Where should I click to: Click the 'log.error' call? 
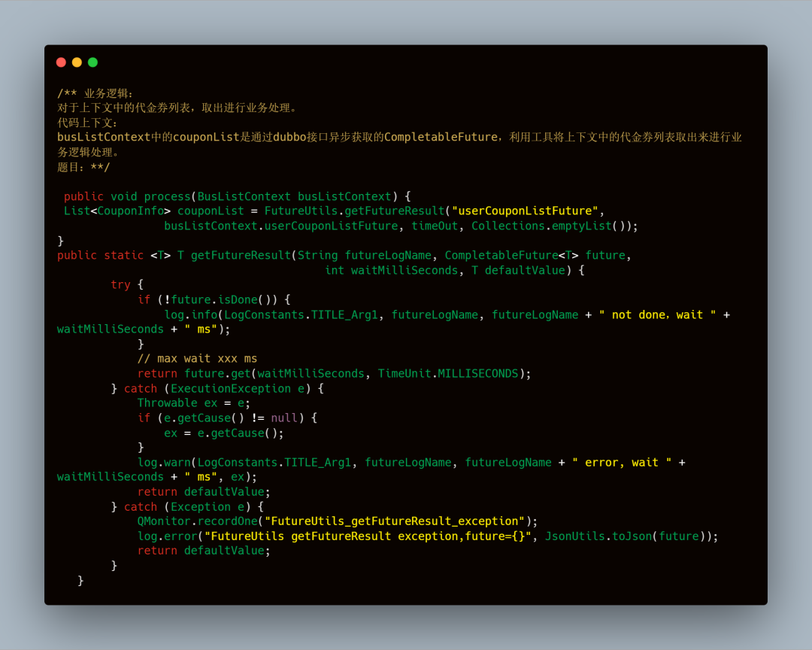pos(167,536)
